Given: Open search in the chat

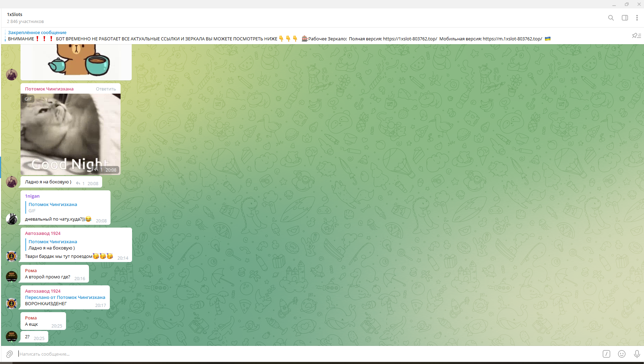Looking at the screenshot, I should tap(611, 18).
